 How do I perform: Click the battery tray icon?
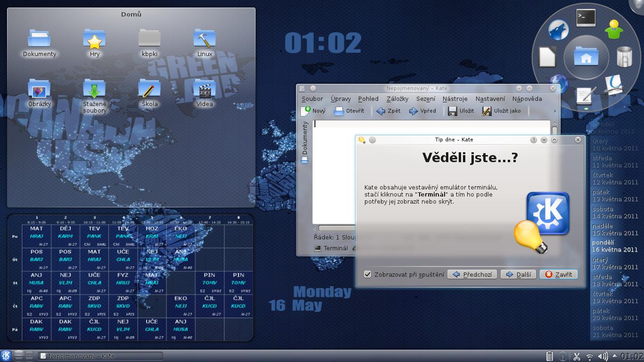point(550,356)
